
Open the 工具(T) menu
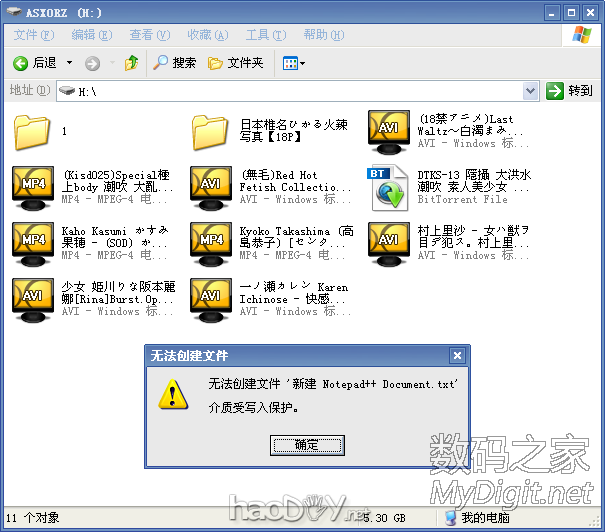[x=265, y=35]
